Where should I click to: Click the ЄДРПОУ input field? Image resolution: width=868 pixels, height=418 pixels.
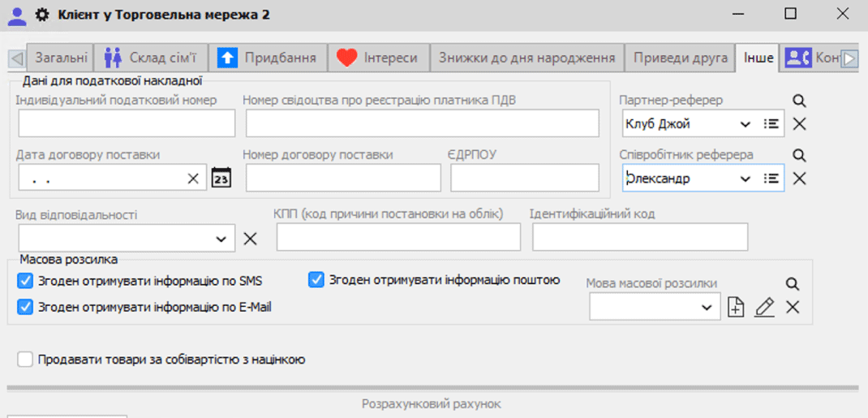coord(525,178)
